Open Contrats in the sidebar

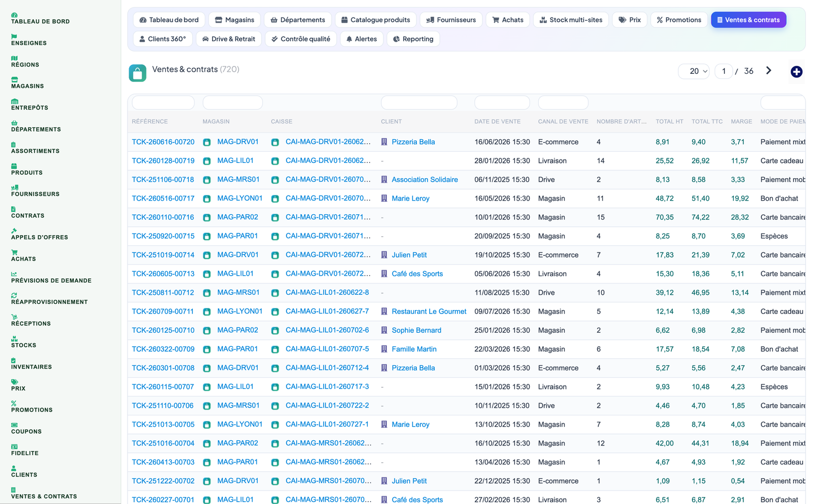pyautogui.click(x=28, y=213)
